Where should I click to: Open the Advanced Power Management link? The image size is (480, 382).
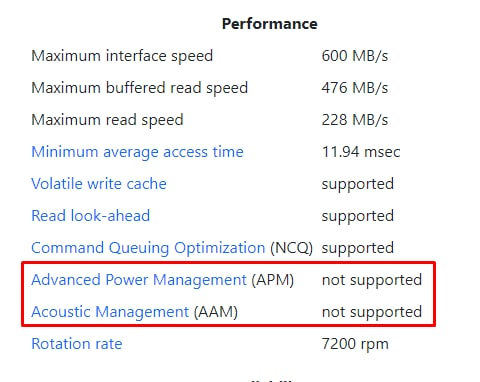139,280
